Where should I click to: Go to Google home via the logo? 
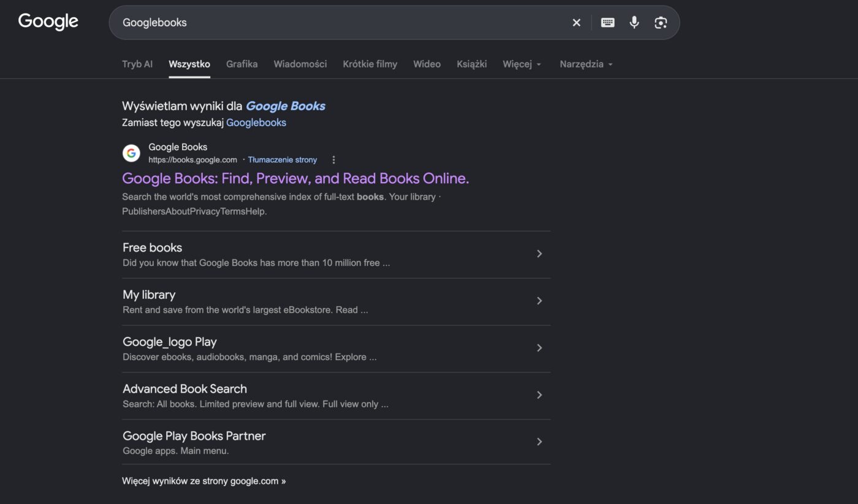click(x=48, y=21)
